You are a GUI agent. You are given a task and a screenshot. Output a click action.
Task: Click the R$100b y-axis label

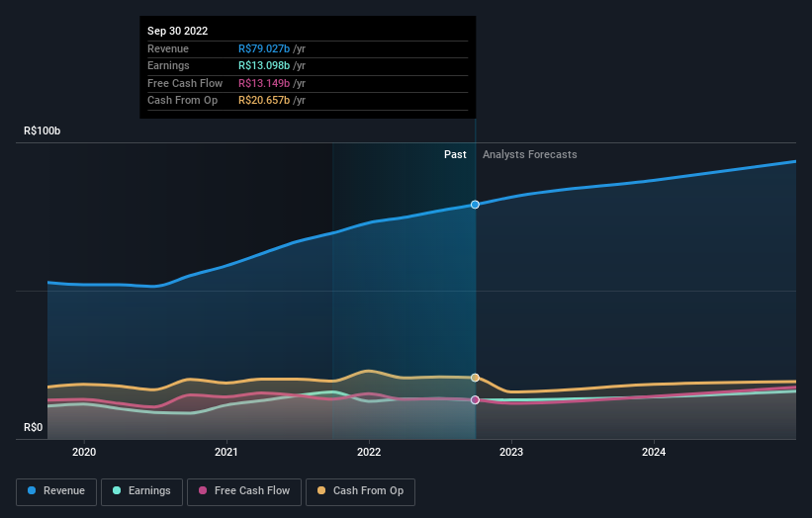42,130
